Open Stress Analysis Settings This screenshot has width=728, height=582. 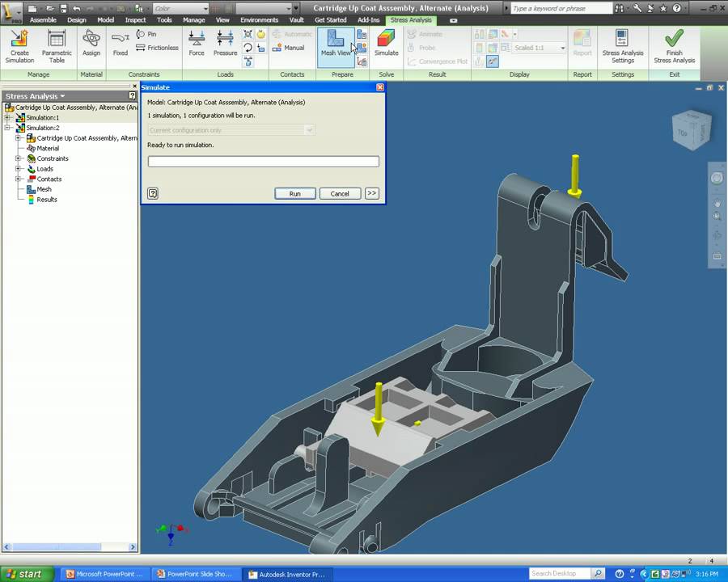(x=623, y=46)
